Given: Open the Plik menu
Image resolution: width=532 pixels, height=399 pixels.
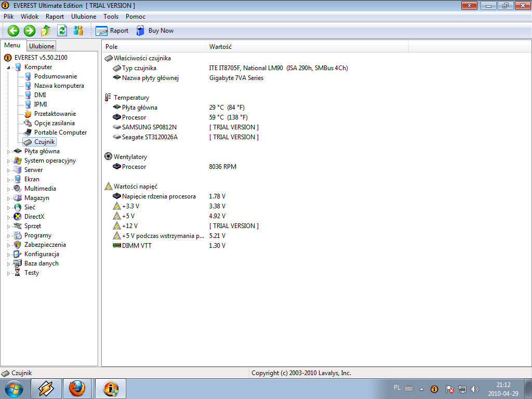Looking at the screenshot, I should 8,17.
